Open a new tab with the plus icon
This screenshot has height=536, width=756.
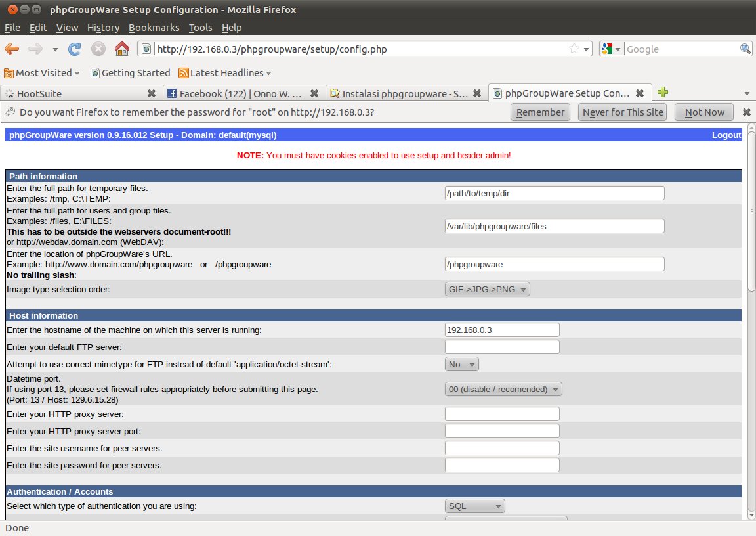pos(663,93)
